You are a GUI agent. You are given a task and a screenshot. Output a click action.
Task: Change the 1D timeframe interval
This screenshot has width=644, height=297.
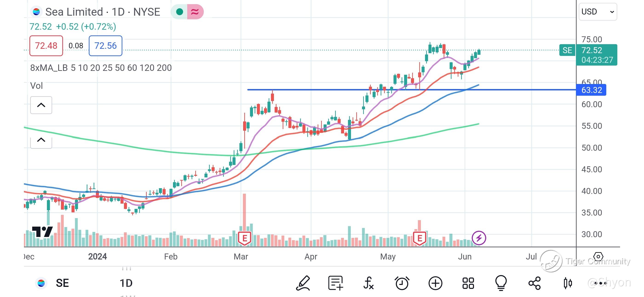[x=126, y=283]
